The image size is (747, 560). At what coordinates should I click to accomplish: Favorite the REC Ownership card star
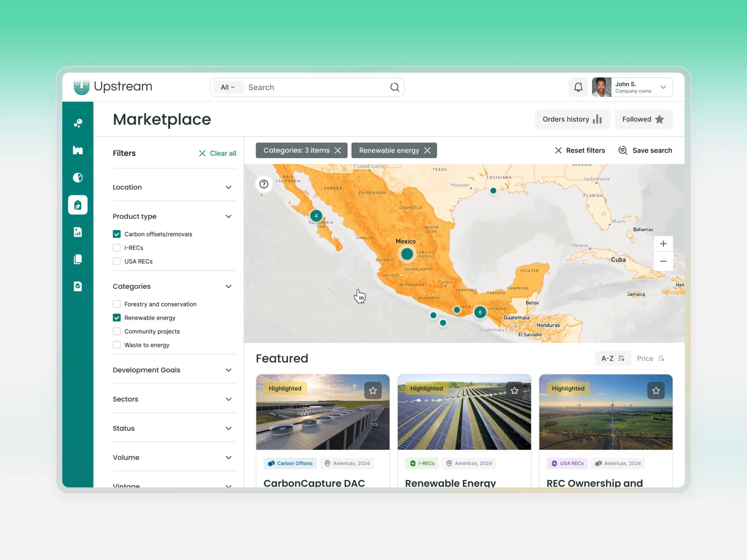[656, 390]
